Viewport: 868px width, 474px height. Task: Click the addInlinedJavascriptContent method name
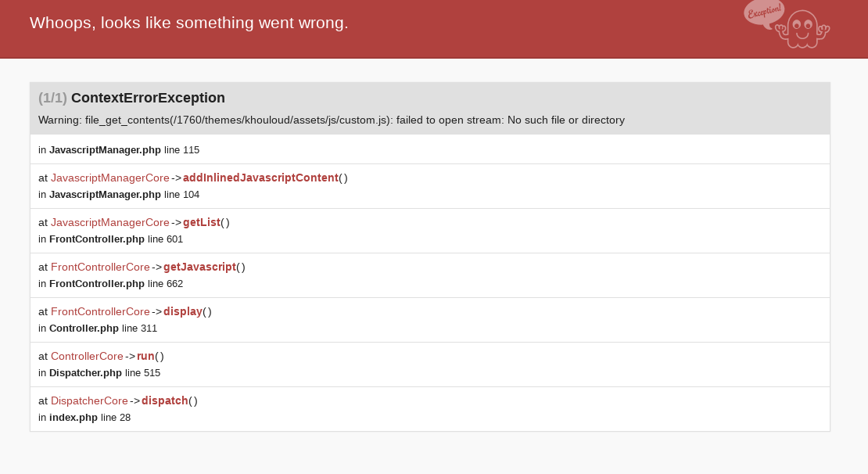(260, 178)
